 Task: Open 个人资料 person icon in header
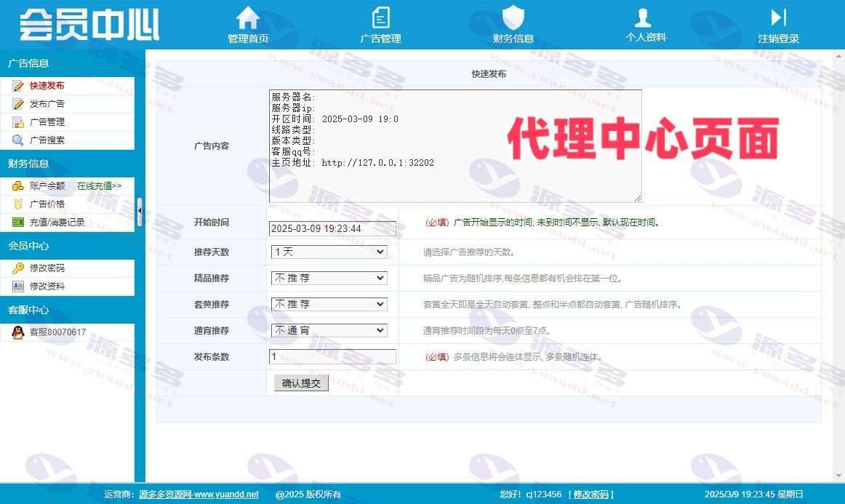(642, 17)
